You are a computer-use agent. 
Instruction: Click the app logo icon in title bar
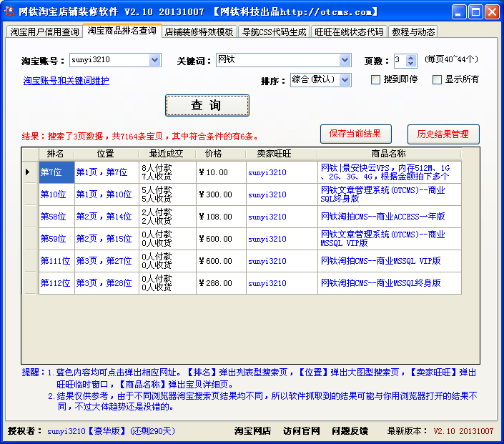click(x=9, y=11)
